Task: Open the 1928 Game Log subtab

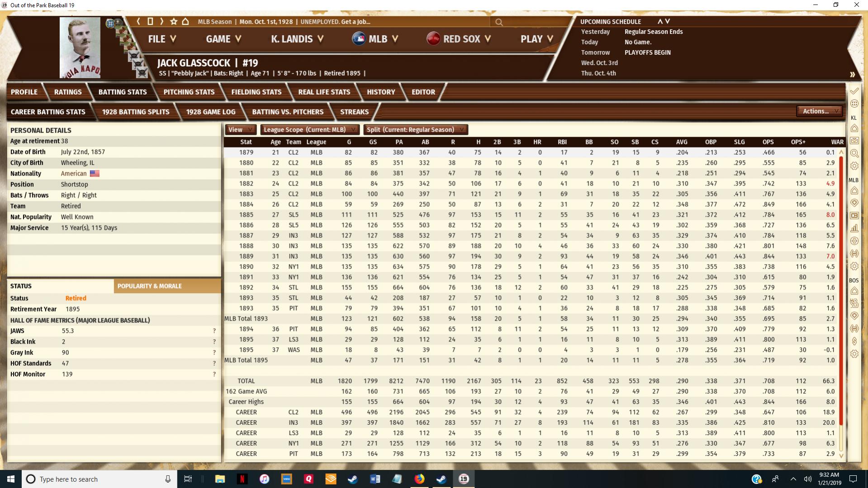Action: click(x=210, y=112)
